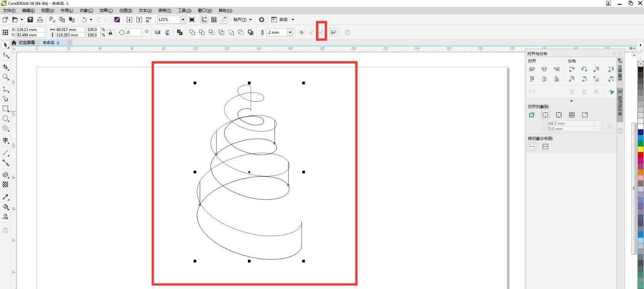Toggle align to active objects option

point(532,115)
